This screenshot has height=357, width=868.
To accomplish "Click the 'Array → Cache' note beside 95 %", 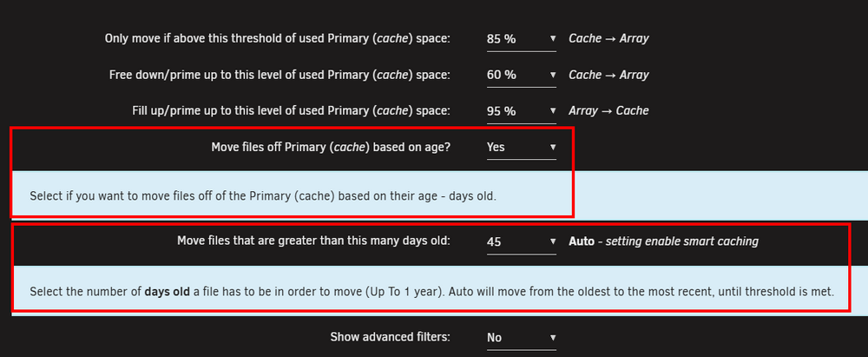I will tap(609, 111).
